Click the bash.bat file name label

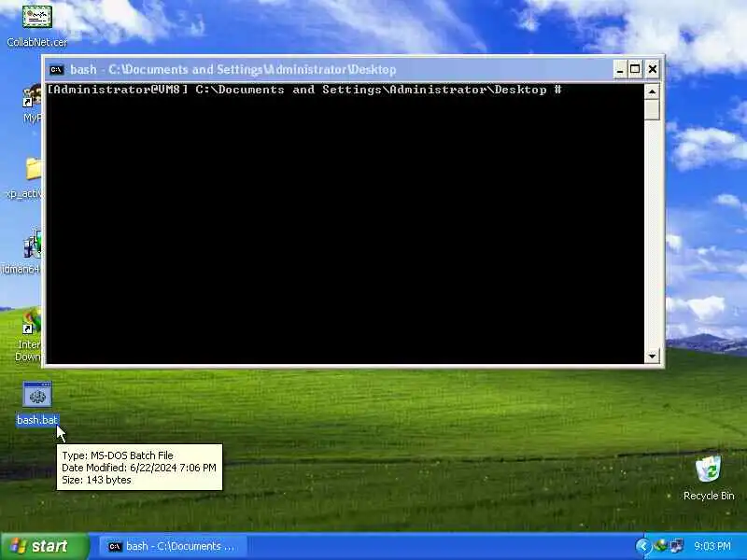(x=37, y=419)
